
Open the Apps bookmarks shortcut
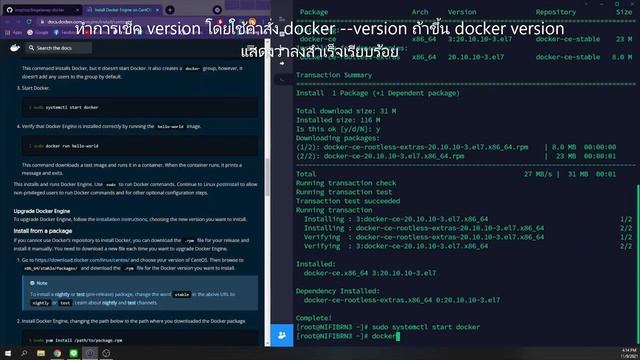pos(14,32)
